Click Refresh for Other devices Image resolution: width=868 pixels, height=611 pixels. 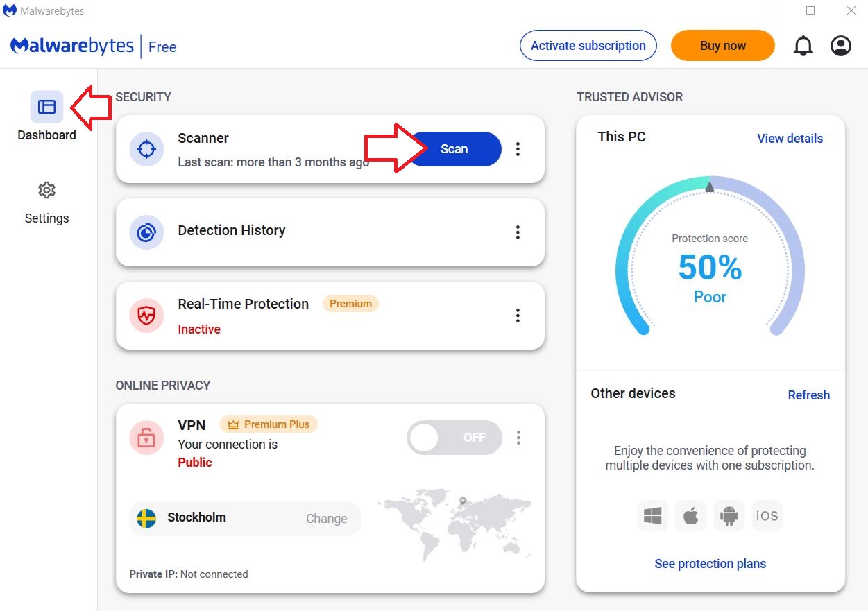809,395
